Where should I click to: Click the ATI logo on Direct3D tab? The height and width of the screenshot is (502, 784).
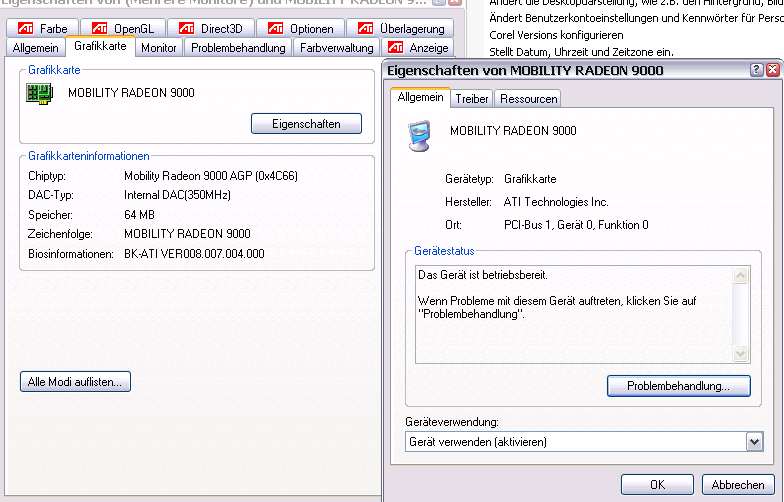point(186,28)
